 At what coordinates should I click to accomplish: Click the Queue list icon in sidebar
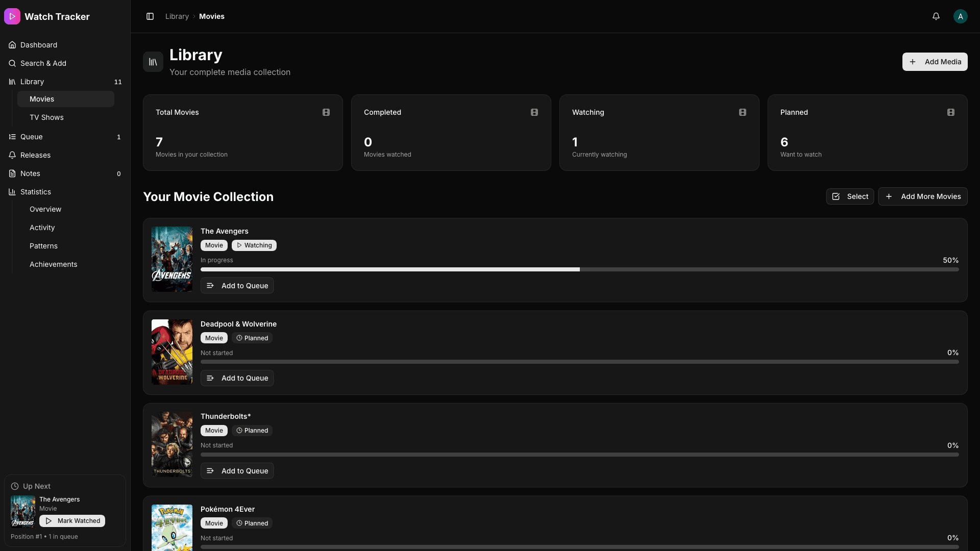12,137
